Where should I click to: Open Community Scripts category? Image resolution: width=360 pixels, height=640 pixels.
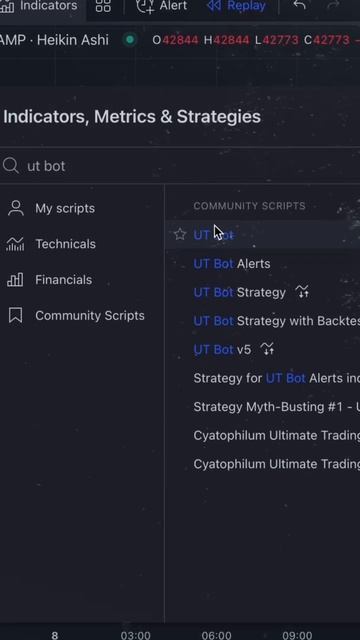pyautogui.click(x=76, y=316)
